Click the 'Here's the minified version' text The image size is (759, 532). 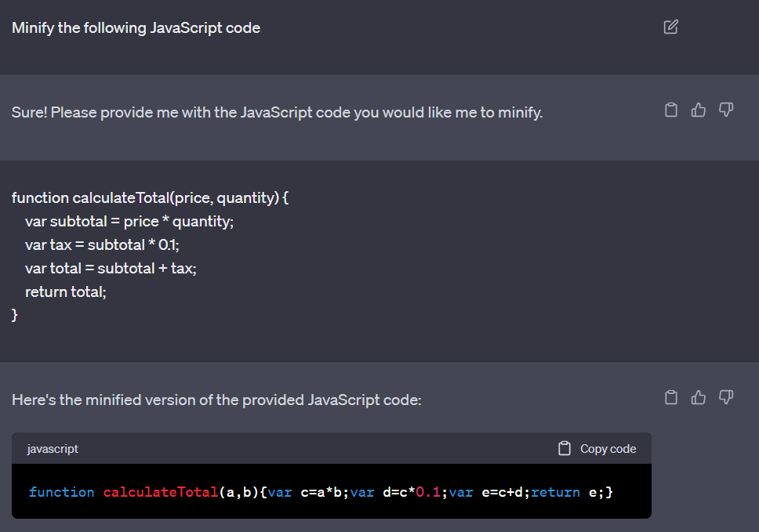216,400
